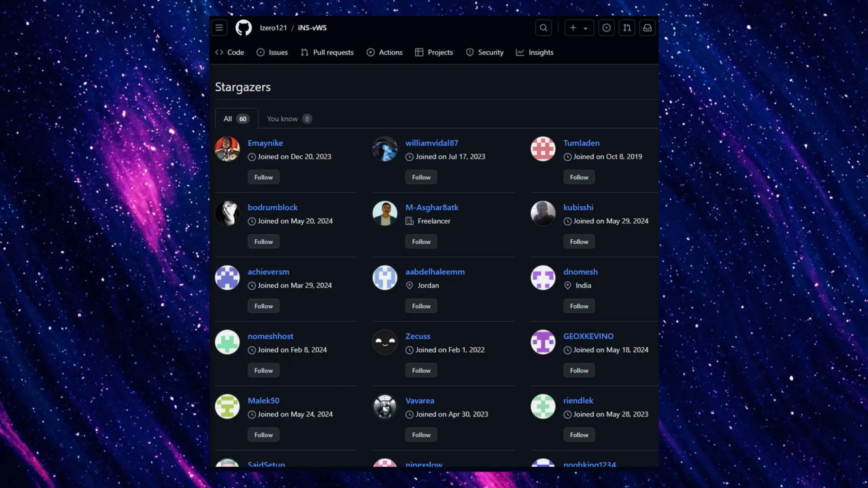
Task: Switch to the Projects tab
Action: tap(434, 52)
